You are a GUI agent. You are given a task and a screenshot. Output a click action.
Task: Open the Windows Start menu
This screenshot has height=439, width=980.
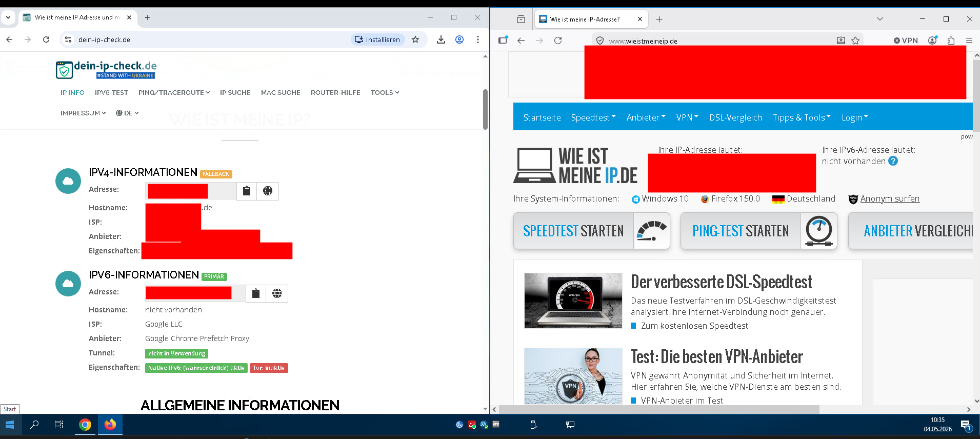(10, 425)
